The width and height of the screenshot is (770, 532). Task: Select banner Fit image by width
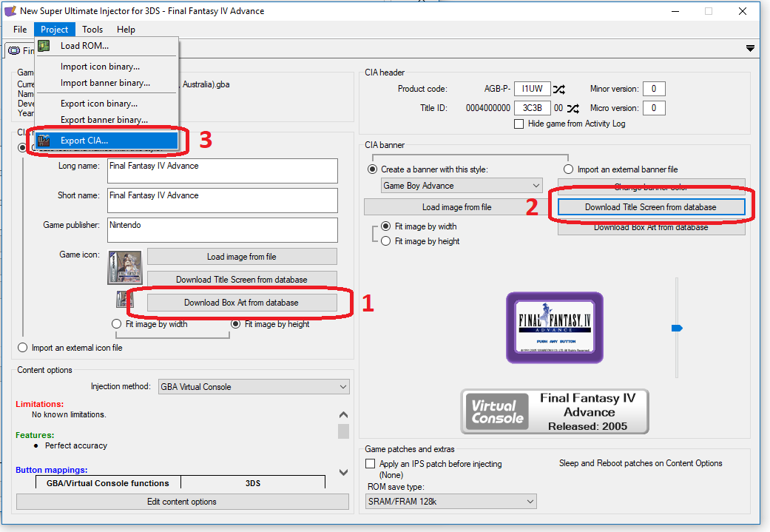(x=386, y=226)
